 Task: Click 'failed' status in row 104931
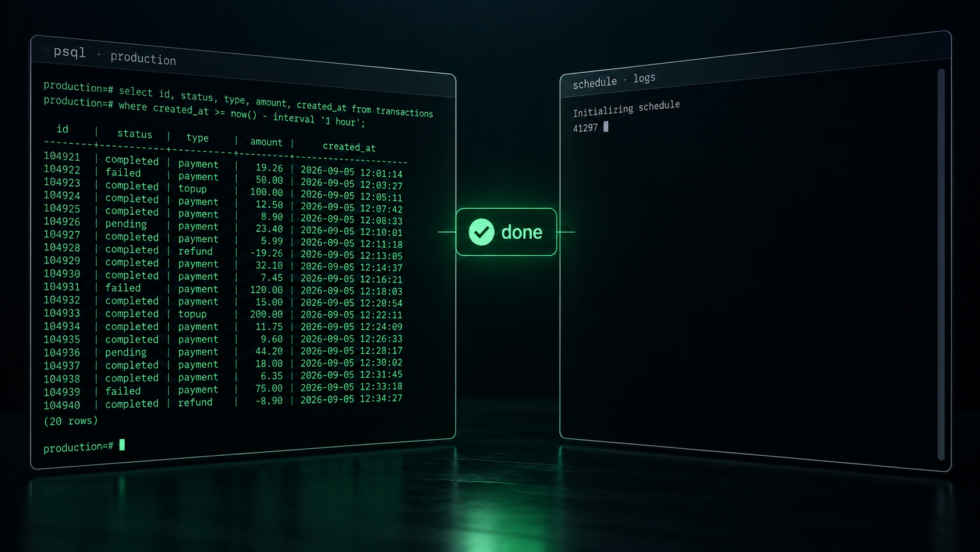pyautogui.click(x=123, y=288)
